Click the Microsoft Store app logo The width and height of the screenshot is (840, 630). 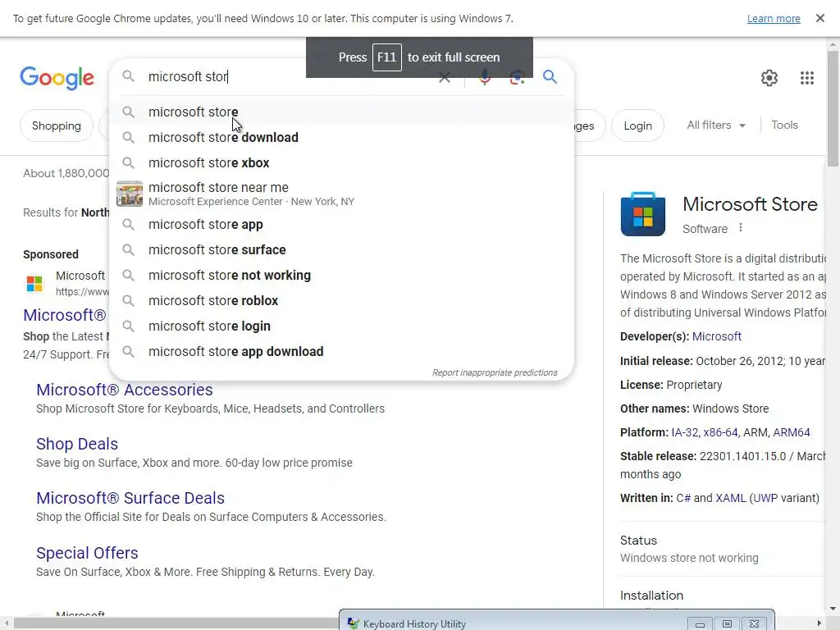click(643, 214)
